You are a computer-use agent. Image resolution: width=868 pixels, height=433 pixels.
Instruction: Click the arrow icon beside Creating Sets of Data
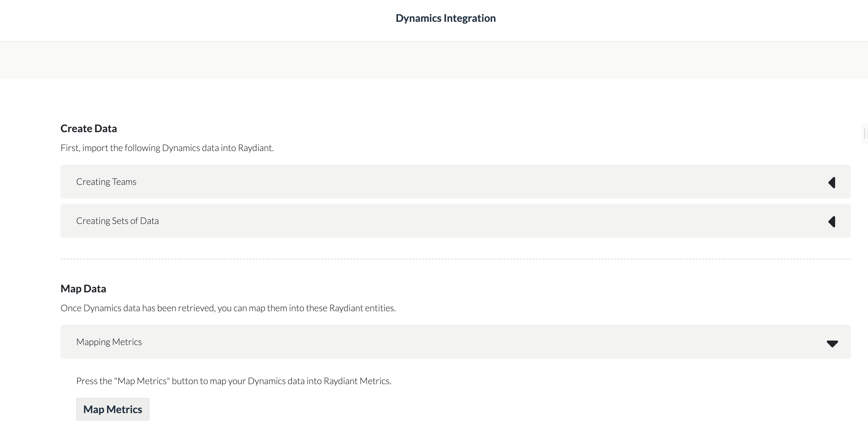pyautogui.click(x=832, y=221)
